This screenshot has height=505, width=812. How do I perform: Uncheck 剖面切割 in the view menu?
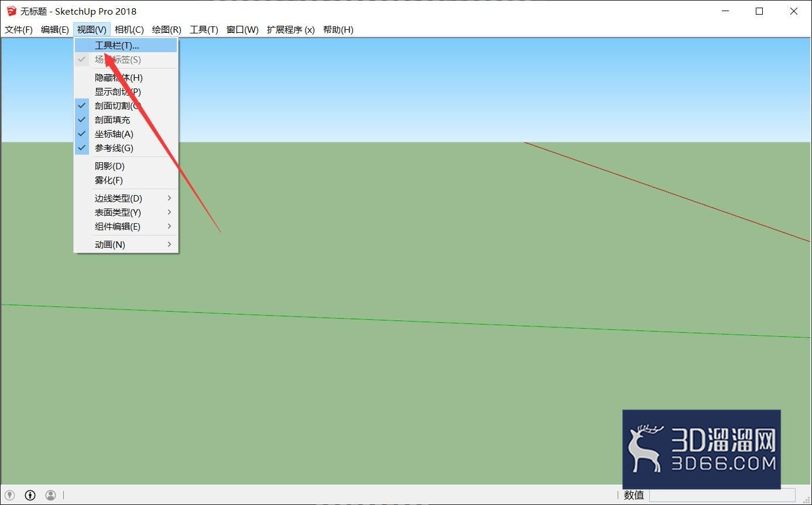[126, 105]
